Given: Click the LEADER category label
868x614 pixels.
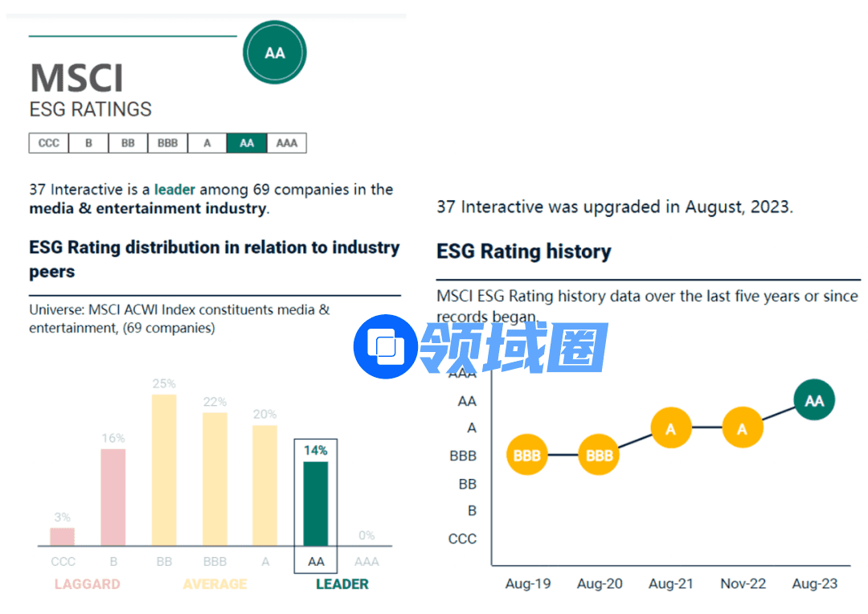Looking at the screenshot, I should point(342,584).
